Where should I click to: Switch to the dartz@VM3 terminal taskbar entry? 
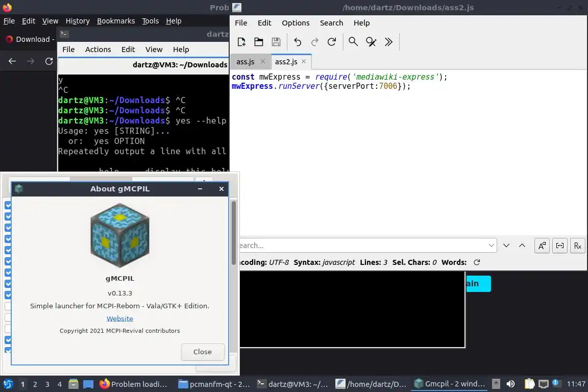[x=292, y=384]
